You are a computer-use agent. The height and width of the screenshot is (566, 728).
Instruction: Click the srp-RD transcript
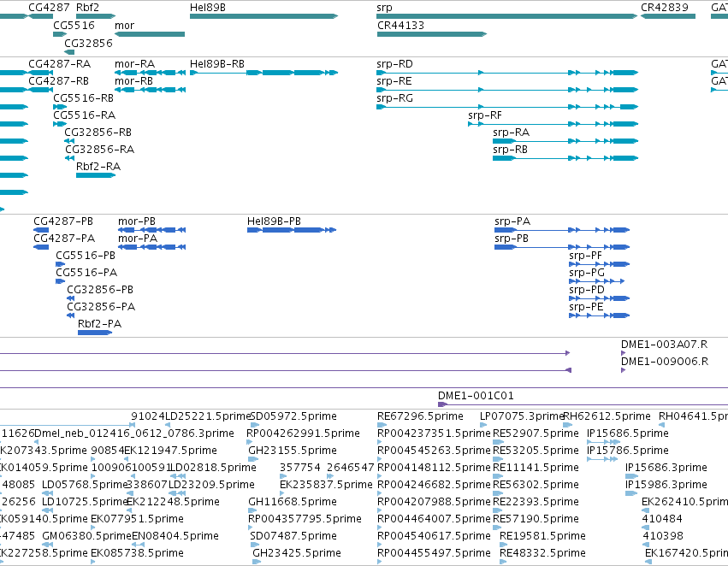coord(507,73)
